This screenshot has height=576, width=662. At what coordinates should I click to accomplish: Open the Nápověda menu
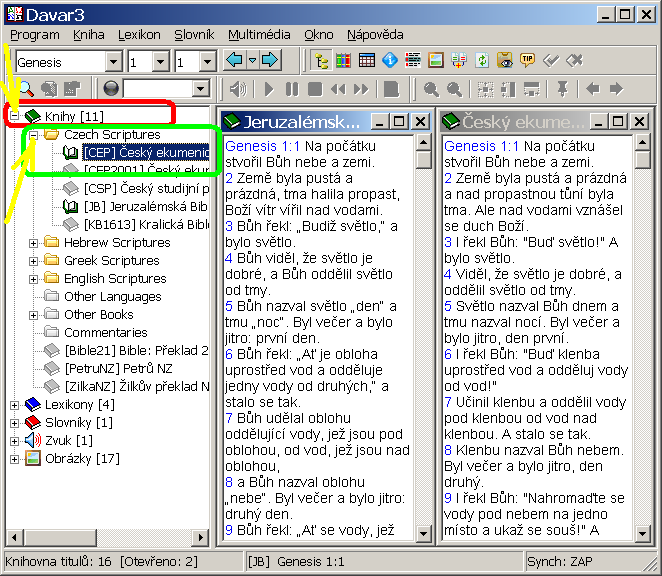(375, 34)
